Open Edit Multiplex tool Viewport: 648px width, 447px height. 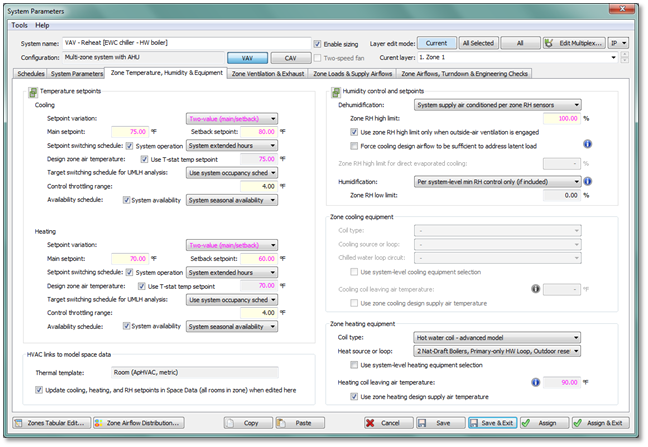(573, 44)
